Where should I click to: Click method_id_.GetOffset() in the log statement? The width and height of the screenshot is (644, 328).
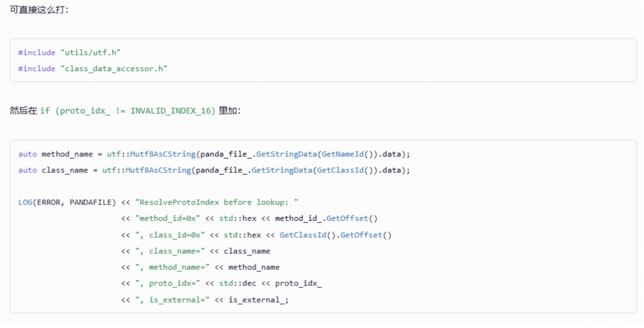click(326, 219)
